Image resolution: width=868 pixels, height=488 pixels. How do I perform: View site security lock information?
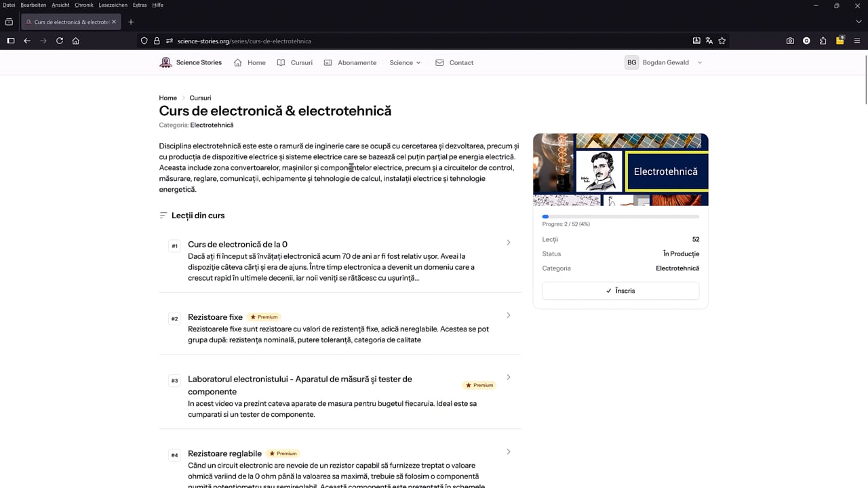(157, 41)
